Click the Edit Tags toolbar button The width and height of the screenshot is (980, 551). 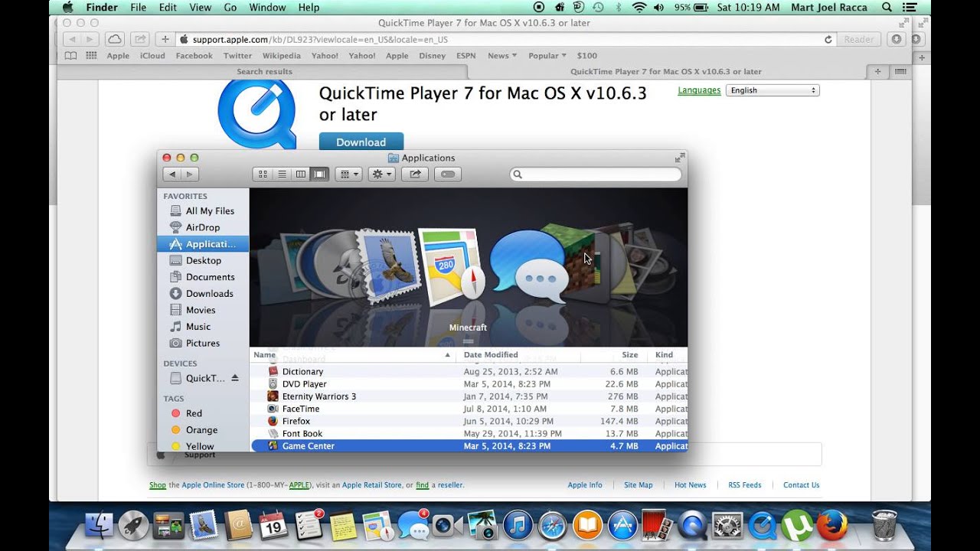[x=448, y=174]
